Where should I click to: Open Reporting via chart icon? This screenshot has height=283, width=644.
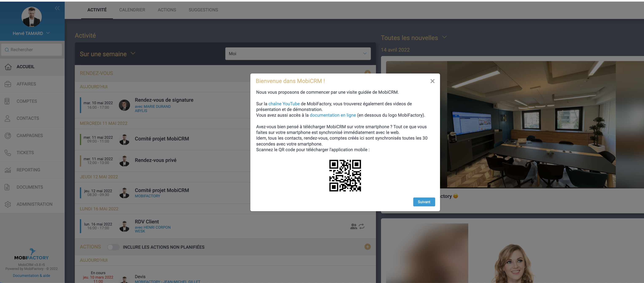[8, 170]
